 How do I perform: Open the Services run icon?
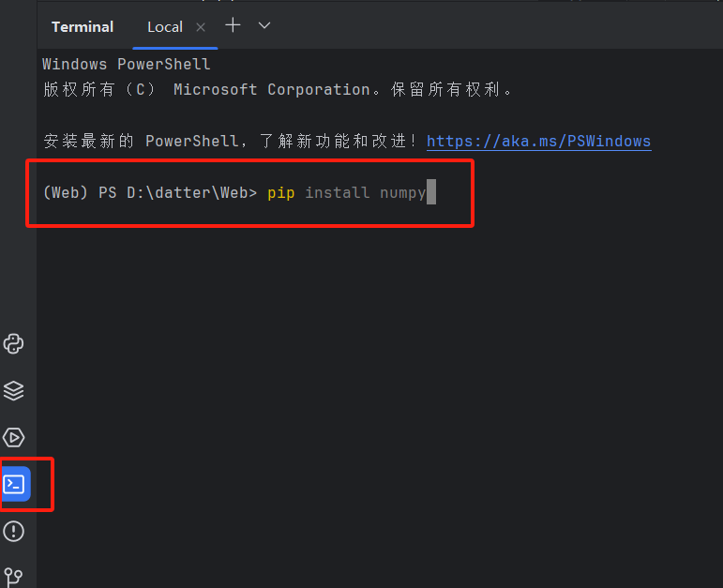coord(13,437)
